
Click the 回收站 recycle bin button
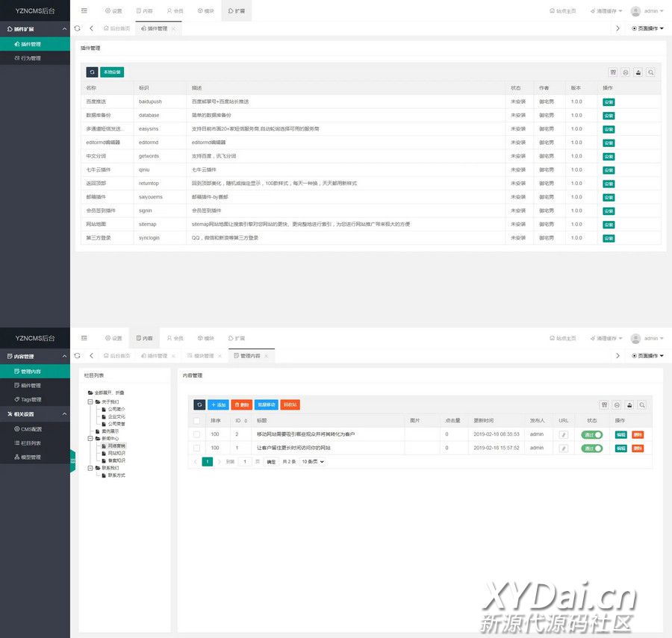(290, 404)
